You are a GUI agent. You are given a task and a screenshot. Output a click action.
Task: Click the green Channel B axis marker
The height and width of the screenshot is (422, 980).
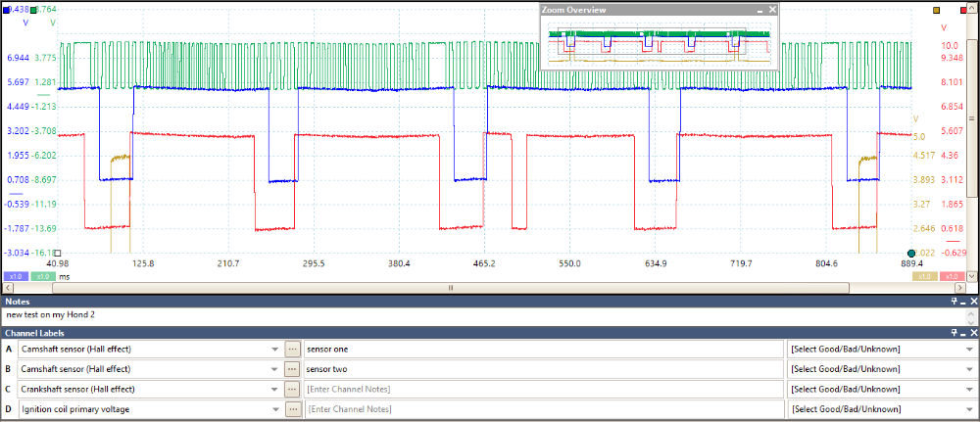pos(35,9)
